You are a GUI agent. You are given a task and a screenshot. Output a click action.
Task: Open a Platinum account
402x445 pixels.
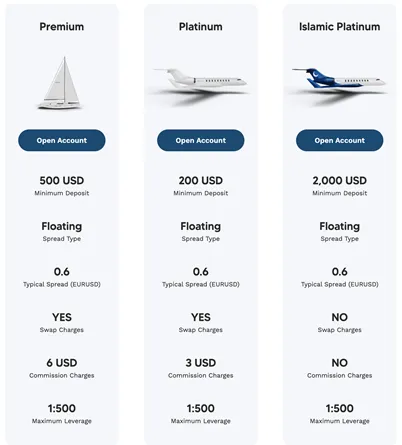[201, 140]
